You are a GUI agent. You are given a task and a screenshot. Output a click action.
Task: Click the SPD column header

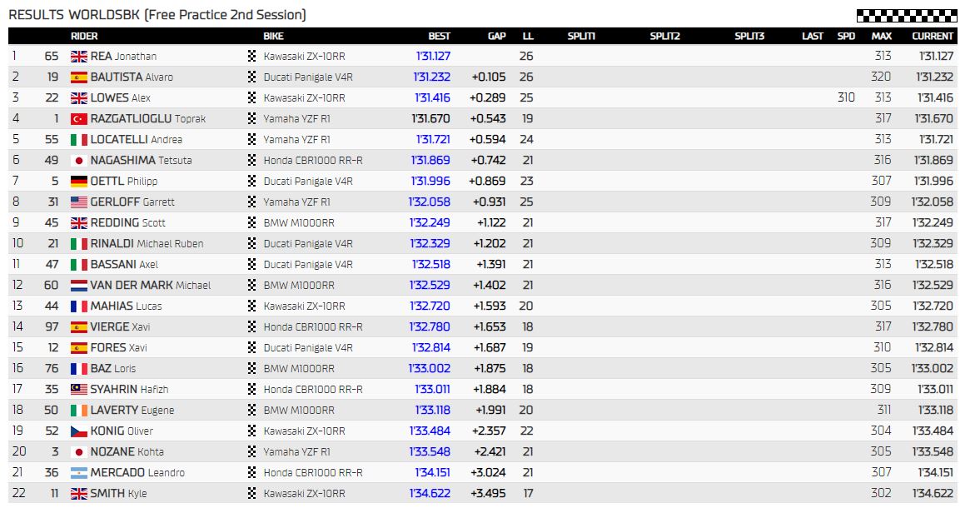(x=846, y=37)
